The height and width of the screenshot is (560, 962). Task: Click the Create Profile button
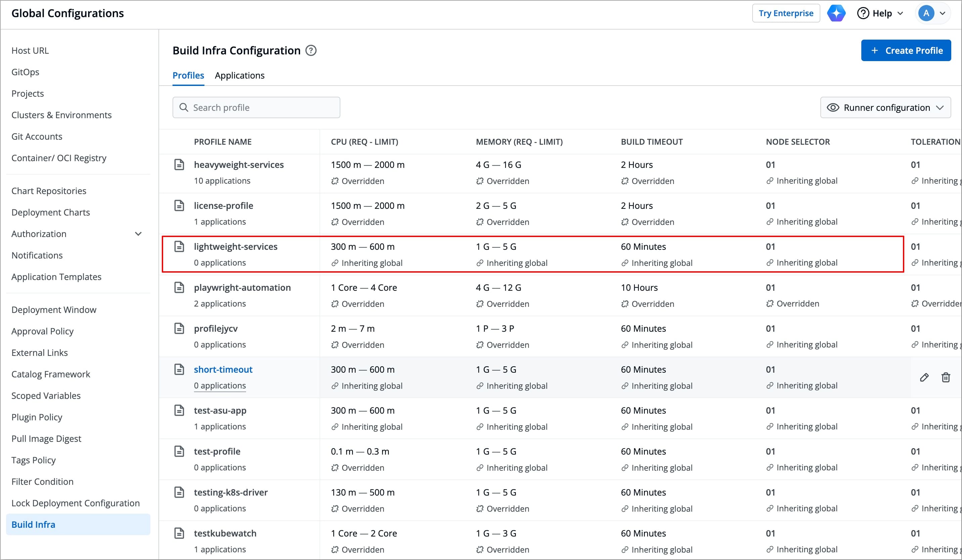906,50
